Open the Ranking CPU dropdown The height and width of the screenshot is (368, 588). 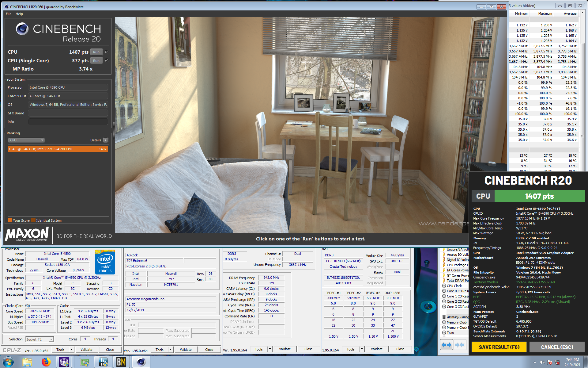pos(26,140)
